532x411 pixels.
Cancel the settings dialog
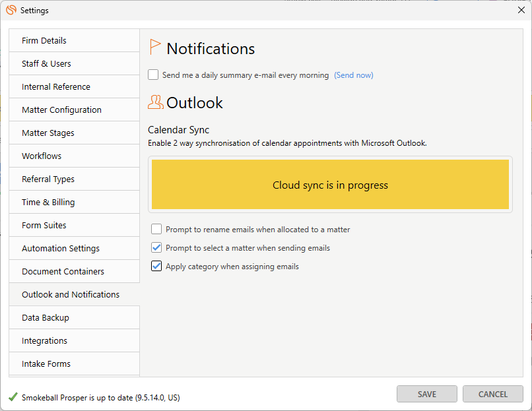pos(492,394)
